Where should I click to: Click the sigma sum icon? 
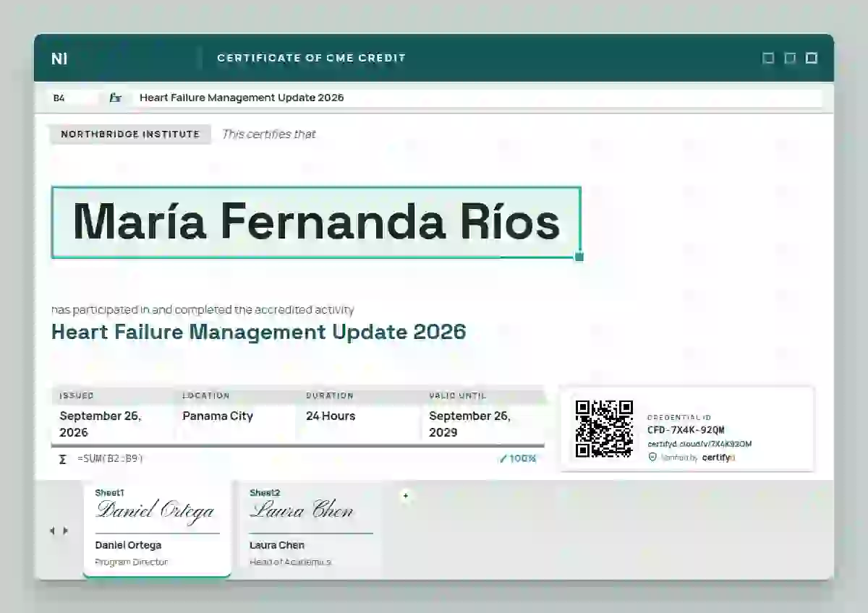pyautogui.click(x=62, y=459)
